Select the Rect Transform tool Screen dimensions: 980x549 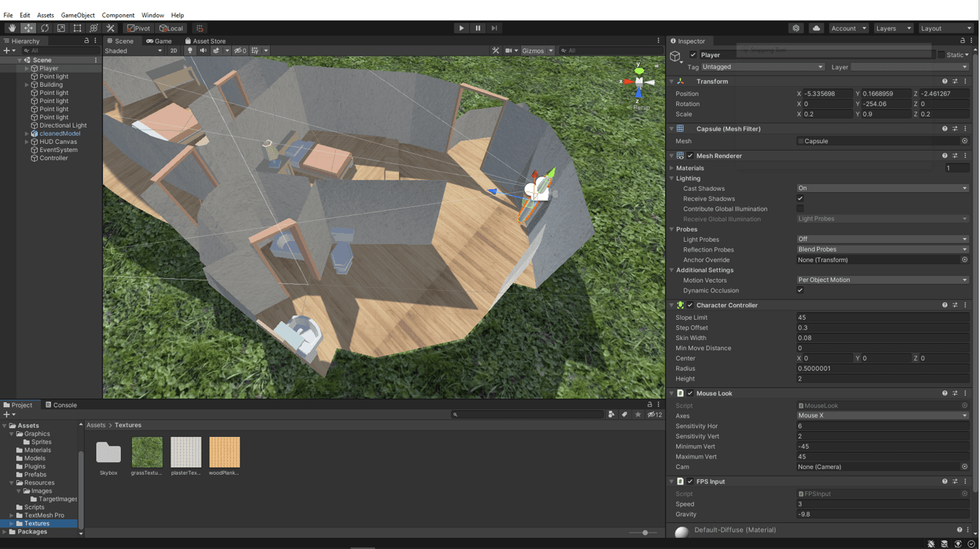[77, 28]
